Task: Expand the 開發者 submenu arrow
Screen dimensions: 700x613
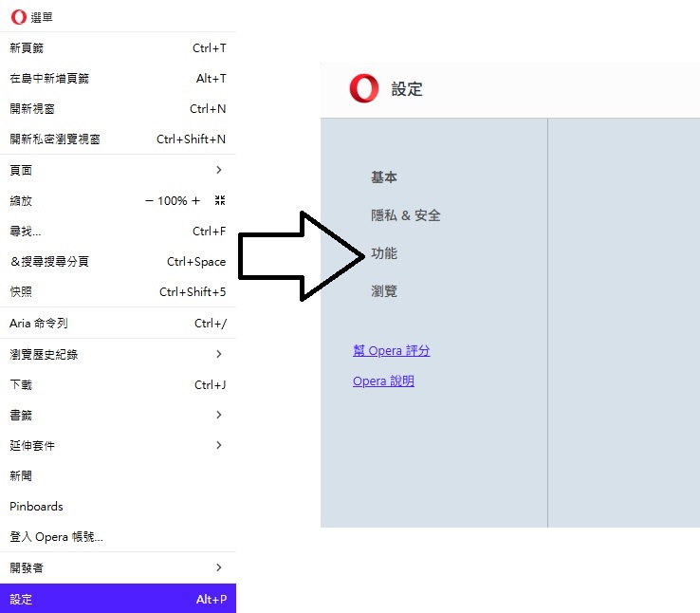Action: [x=219, y=567]
